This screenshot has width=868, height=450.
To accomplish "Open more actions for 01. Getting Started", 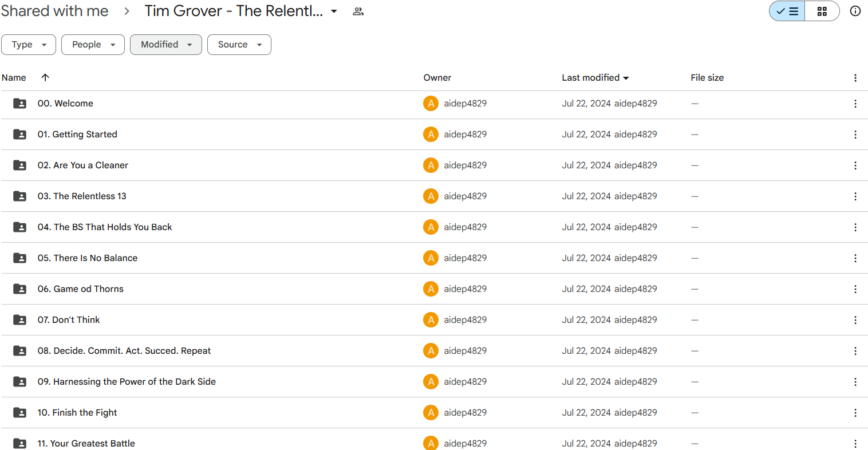I will click(855, 135).
